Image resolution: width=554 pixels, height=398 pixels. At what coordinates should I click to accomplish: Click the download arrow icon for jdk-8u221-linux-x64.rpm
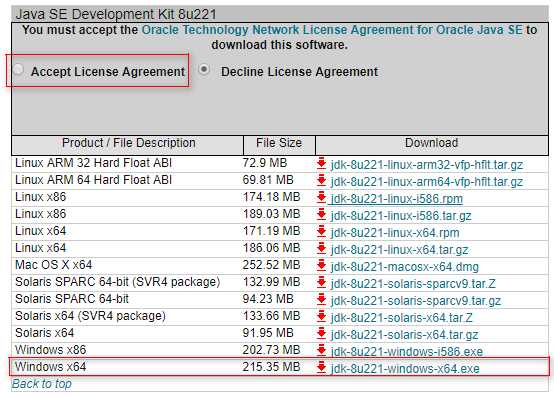tap(321, 231)
